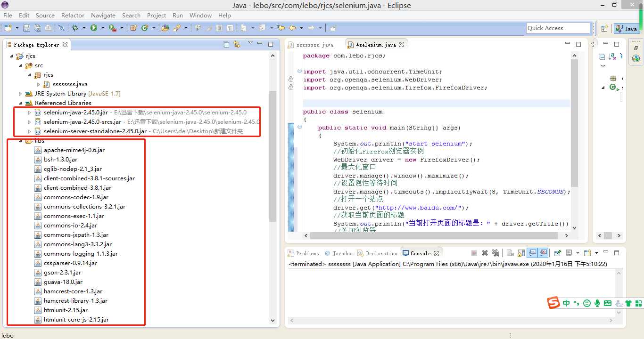644x339 pixels.
Task: Open the Run button dropdown arrow
Action: coord(102,28)
